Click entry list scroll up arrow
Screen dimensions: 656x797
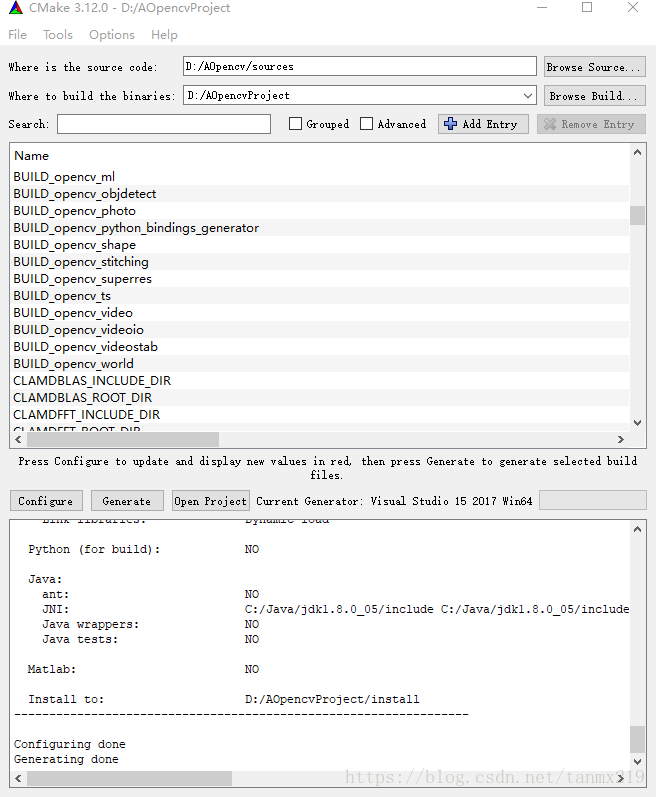pos(637,152)
